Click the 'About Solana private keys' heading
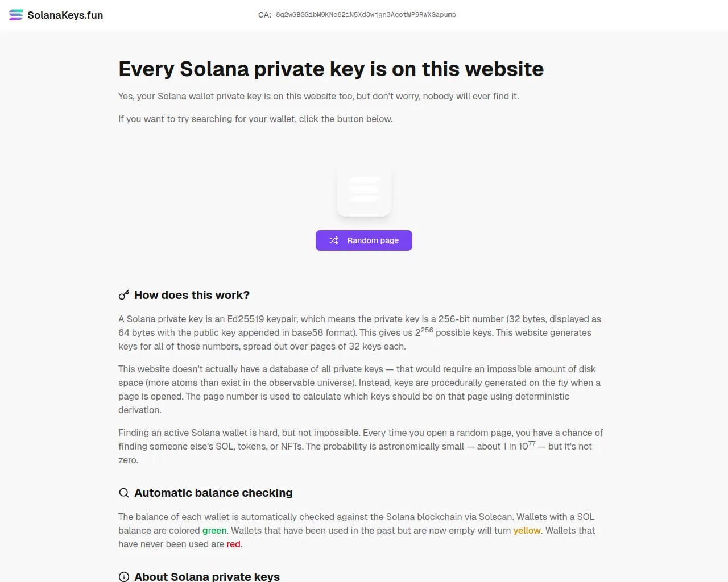 pos(207,576)
